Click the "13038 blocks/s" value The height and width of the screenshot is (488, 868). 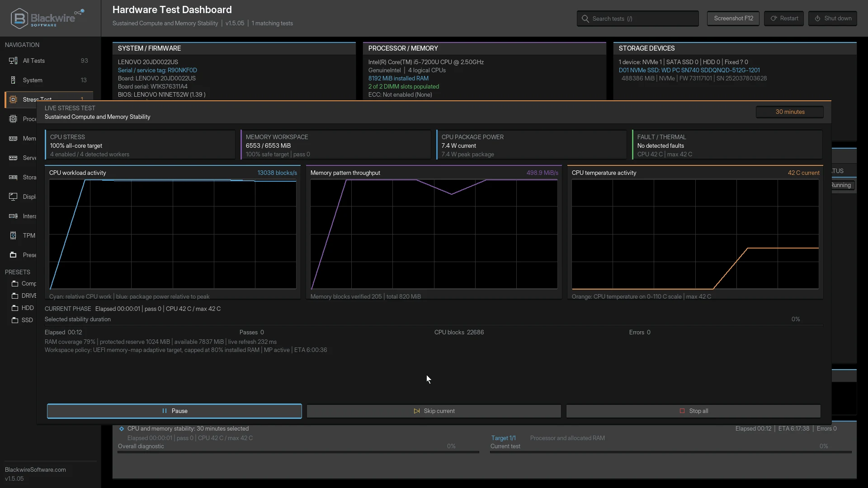(x=277, y=173)
